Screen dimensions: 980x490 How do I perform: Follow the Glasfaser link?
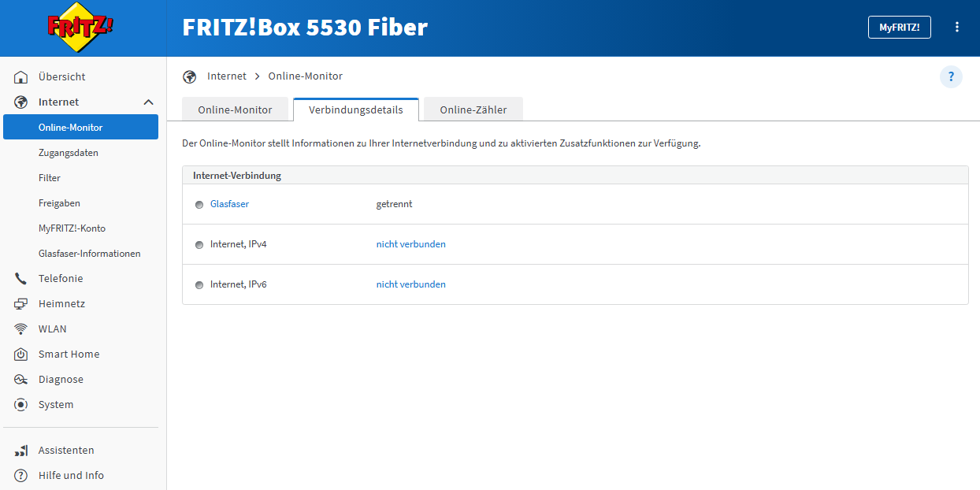coord(229,204)
